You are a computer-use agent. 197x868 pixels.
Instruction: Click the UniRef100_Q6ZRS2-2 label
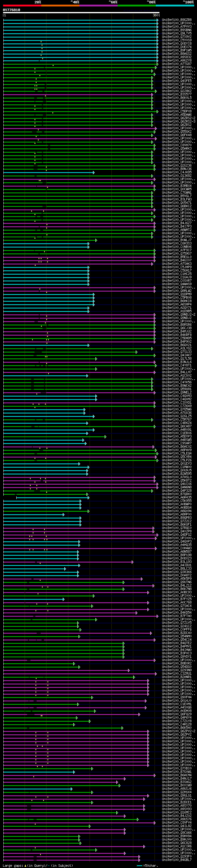179,118
